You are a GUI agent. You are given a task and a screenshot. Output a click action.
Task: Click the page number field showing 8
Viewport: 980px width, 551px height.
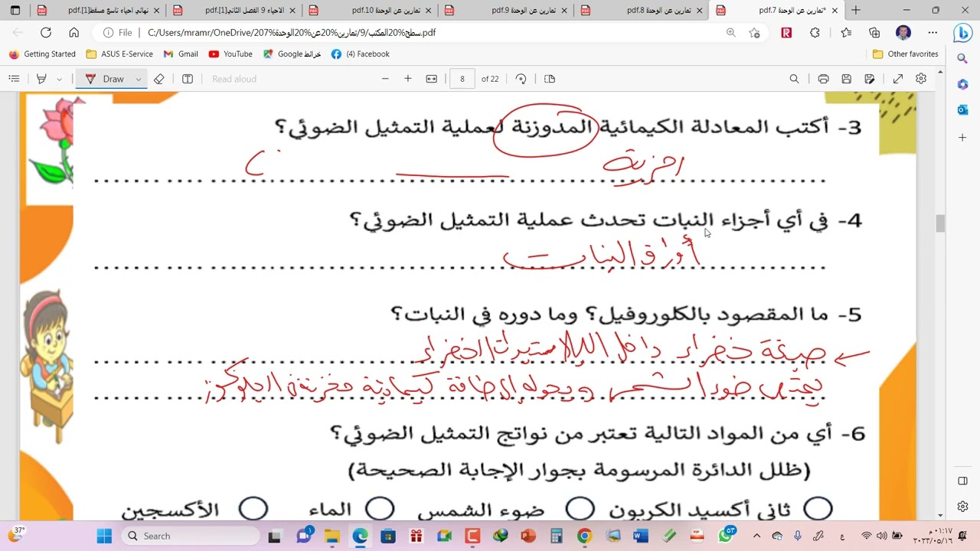(x=462, y=79)
